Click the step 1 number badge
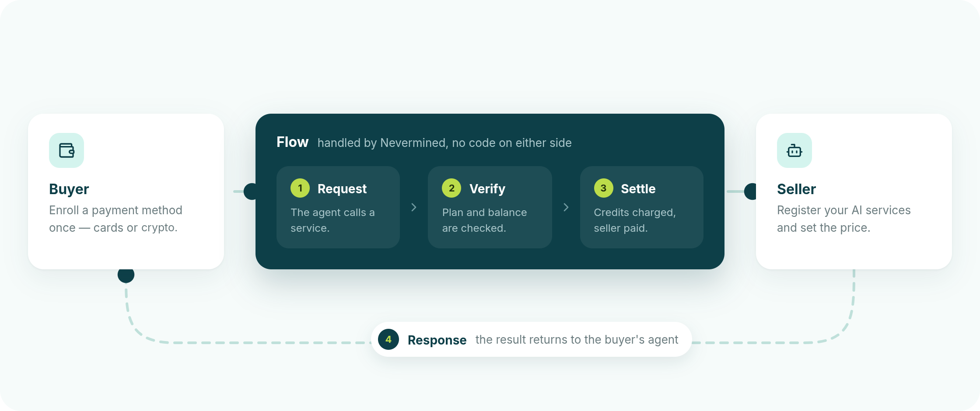The height and width of the screenshot is (411, 980). (x=300, y=188)
